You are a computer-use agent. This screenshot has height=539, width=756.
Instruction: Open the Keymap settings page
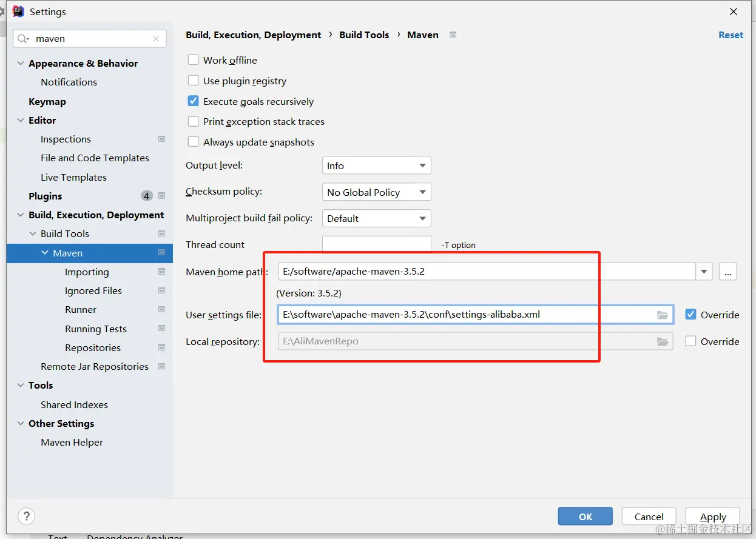47,101
